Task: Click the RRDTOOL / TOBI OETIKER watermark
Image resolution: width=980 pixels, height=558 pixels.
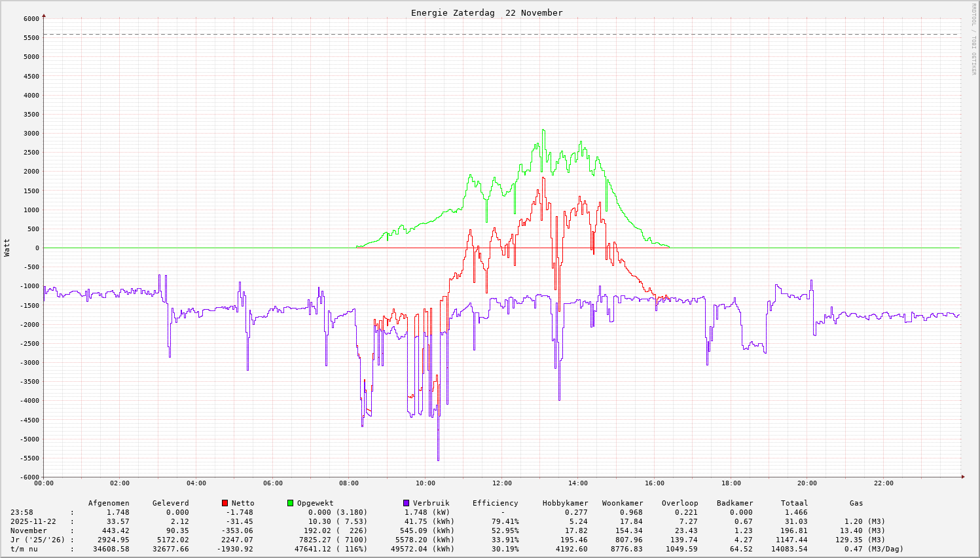Action: coord(973,39)
